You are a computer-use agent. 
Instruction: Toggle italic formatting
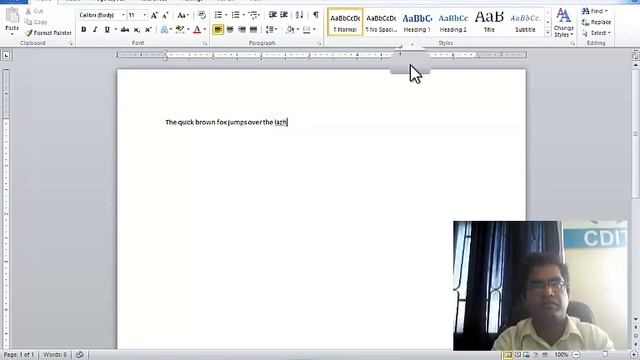click(x=95, y=29)
